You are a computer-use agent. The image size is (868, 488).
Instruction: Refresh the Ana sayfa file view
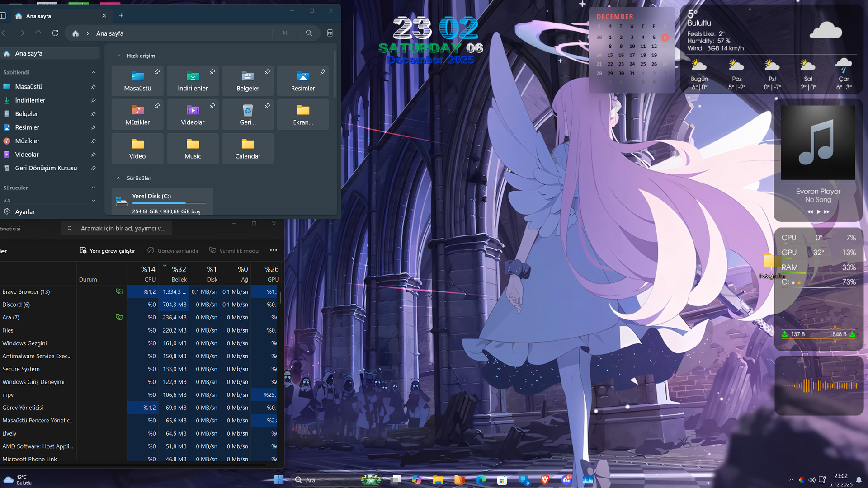(55, 33)
